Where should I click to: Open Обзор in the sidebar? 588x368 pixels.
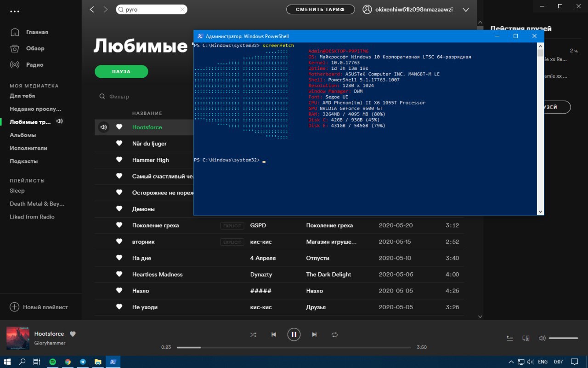(27, 48)
